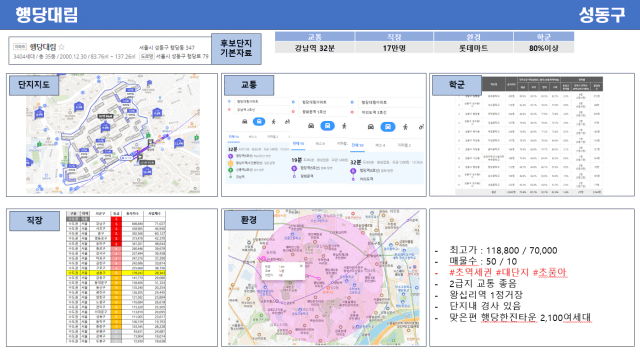
Task: Select the 전체 tab in the 19분 route panel
Action: (298, 144)
